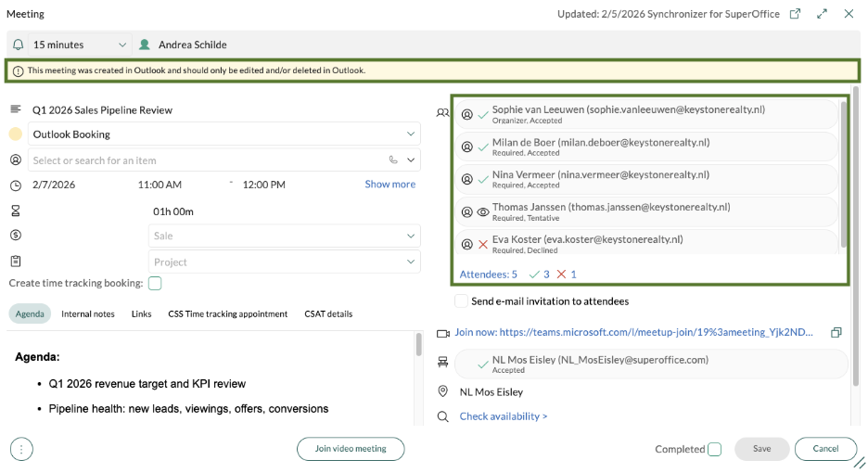This screenshot has width=868, height=473.
Task: Click the reminder bell icon
Action: coord(19,45)
